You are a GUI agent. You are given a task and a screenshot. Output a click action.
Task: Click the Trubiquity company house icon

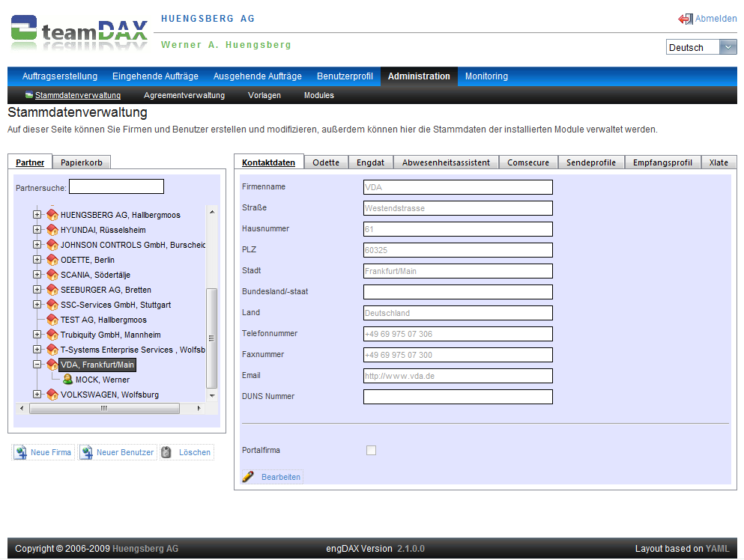[x=52, y=335]
